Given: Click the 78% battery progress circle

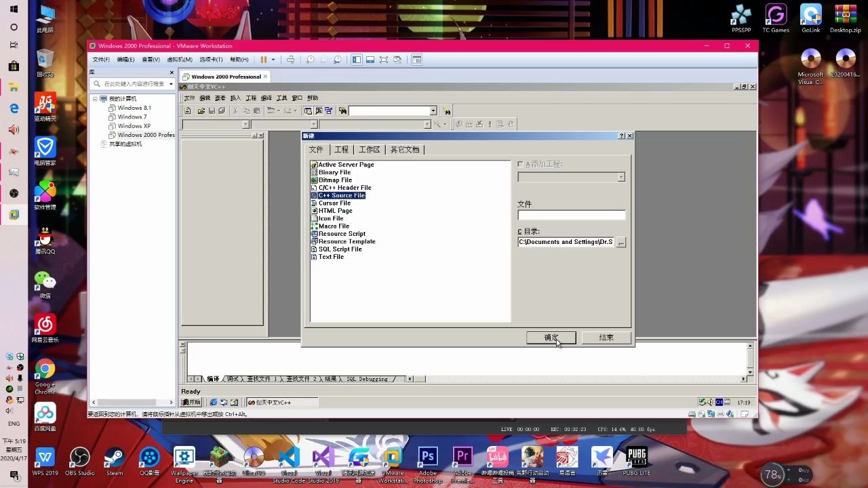Looking at the screenshot, I should pos(772,474).
